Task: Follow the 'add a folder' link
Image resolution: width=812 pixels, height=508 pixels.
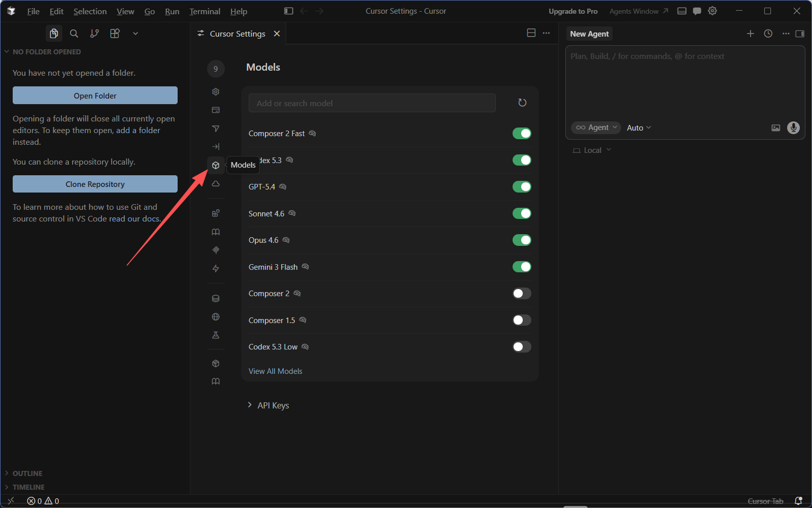Action: point(138,131)
